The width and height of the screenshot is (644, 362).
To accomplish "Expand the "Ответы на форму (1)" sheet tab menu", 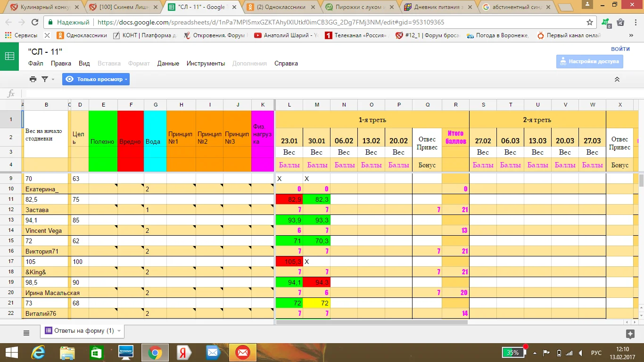I will point(119,331).
